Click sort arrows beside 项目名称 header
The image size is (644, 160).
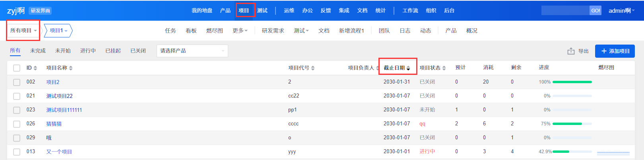[x=71, y=68]
